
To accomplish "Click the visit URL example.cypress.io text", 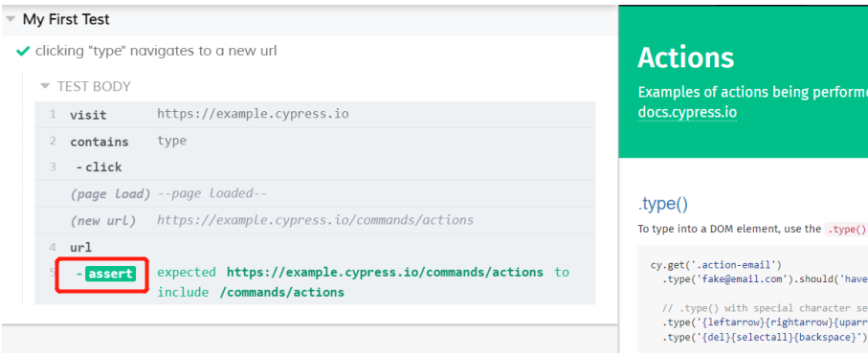I will (x=253, y=114).
